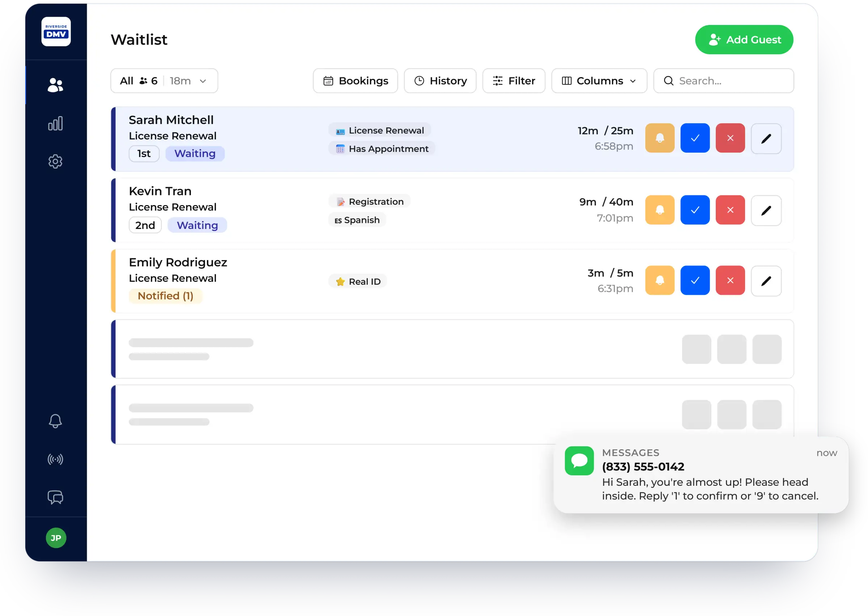Click the Add Guest button
868x616 pixels.
(x=744, y=40)
